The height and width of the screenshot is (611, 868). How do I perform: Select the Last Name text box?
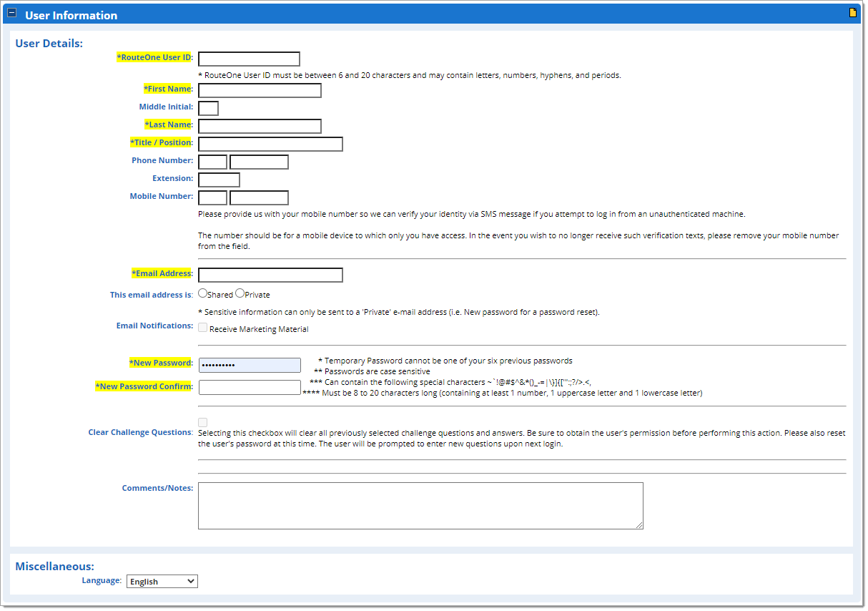[260, 126]
